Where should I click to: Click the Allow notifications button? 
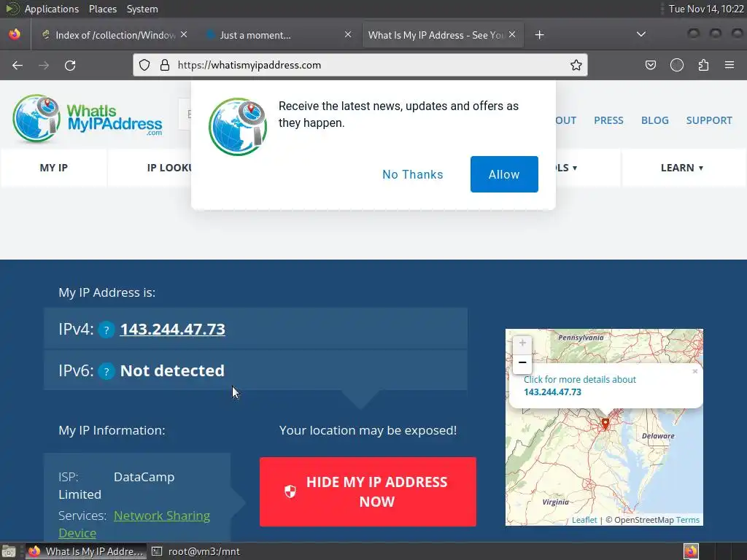(x=504, y=174)
